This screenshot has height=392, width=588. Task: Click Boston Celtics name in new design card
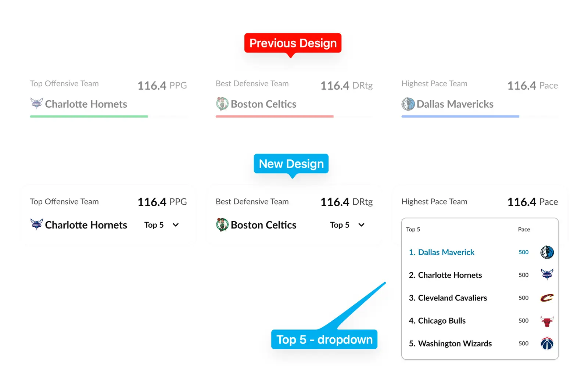point(263,225)
